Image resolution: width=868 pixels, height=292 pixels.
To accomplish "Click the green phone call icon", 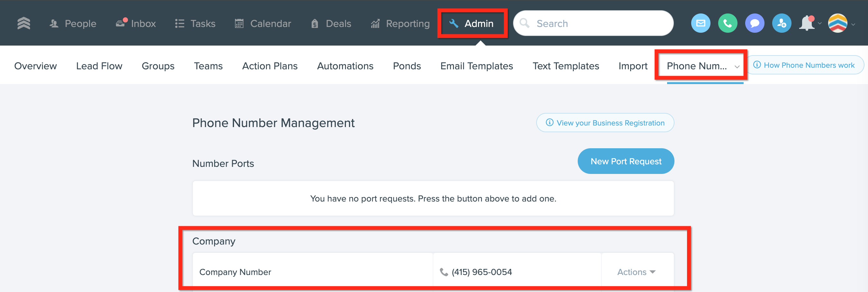I will (728, 23).
